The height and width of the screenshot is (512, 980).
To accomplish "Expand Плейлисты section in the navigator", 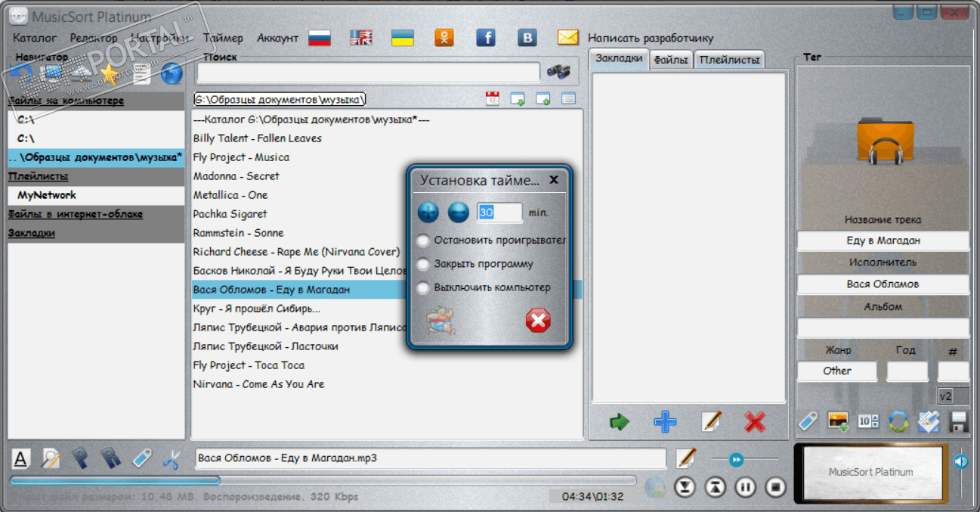I will 38,176.
